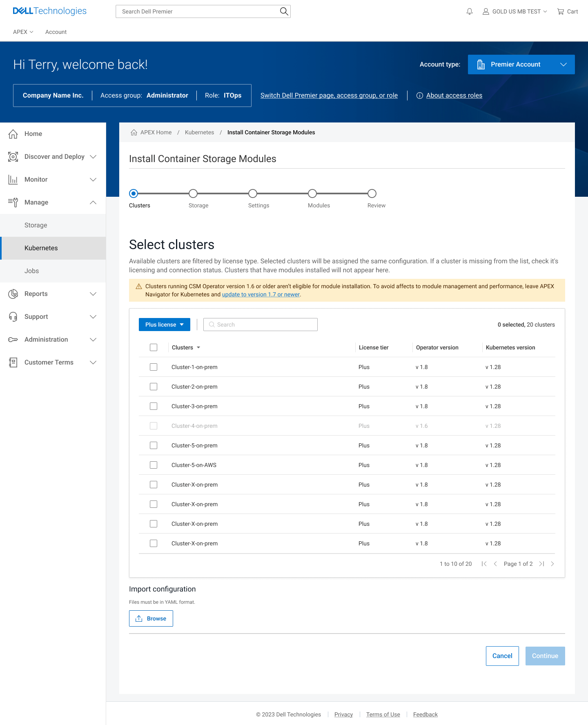
Task: Expand Discover and Deploy section
Action: coord(93,157)
